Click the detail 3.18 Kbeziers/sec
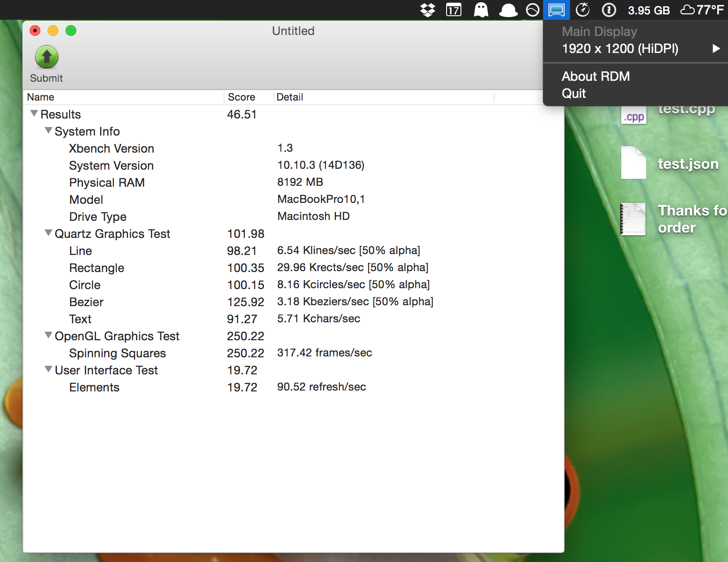 [355, 302]
